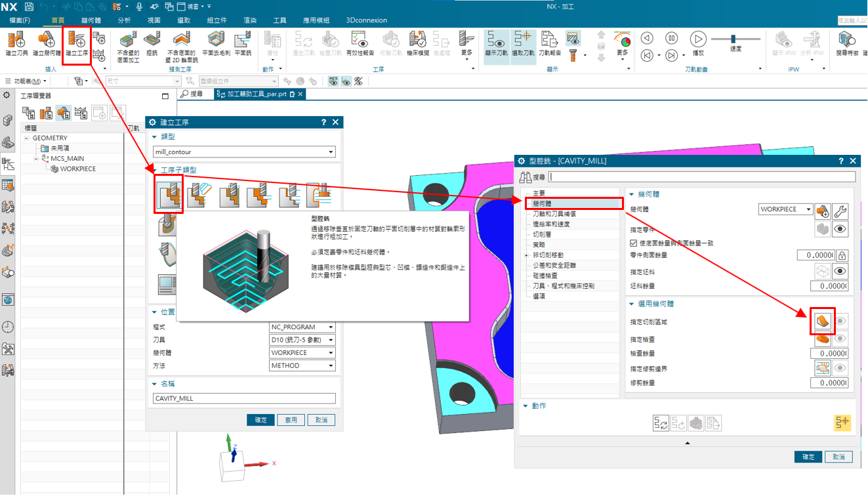This screenshot has height=496, width=868.
Task: Select the 腔銑 pocket milling icon
Action: 152,43
